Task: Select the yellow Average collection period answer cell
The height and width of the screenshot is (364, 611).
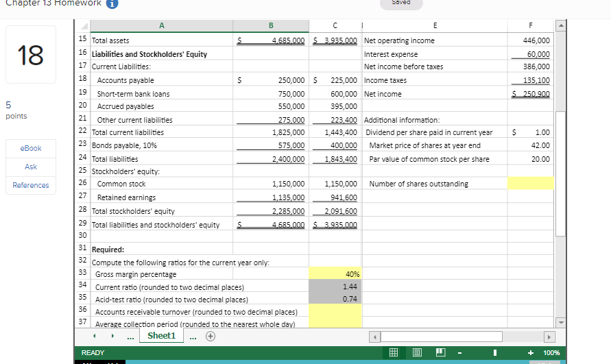Action: (335, 322)
